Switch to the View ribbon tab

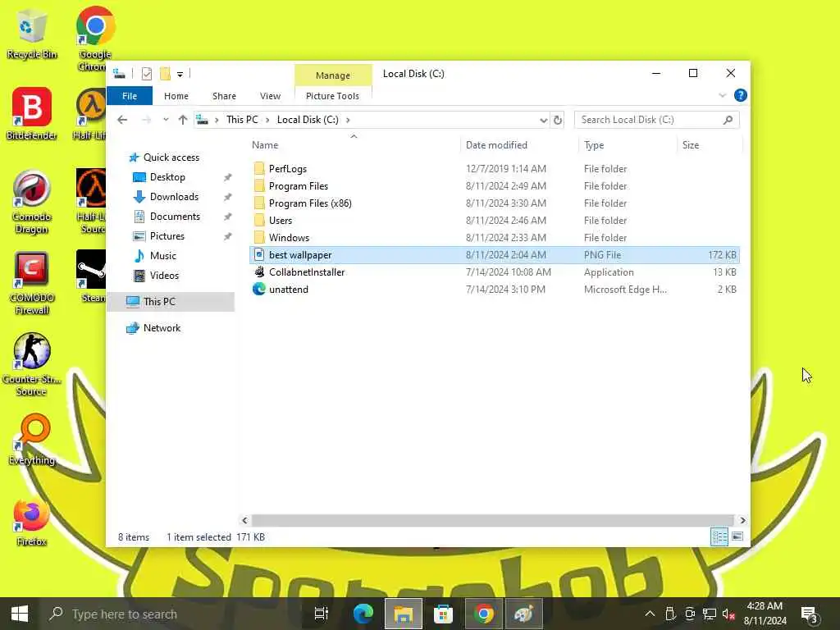pyautogui.click(x=270, y=96)
